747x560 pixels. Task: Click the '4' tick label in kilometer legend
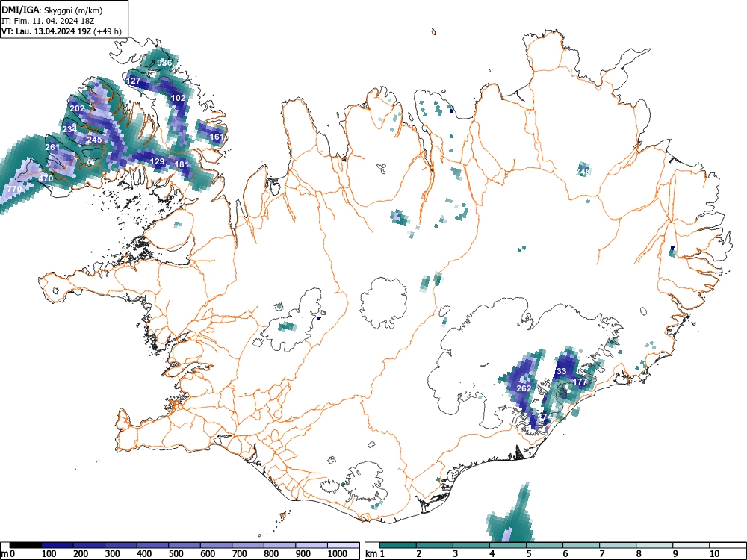point(492,554)
